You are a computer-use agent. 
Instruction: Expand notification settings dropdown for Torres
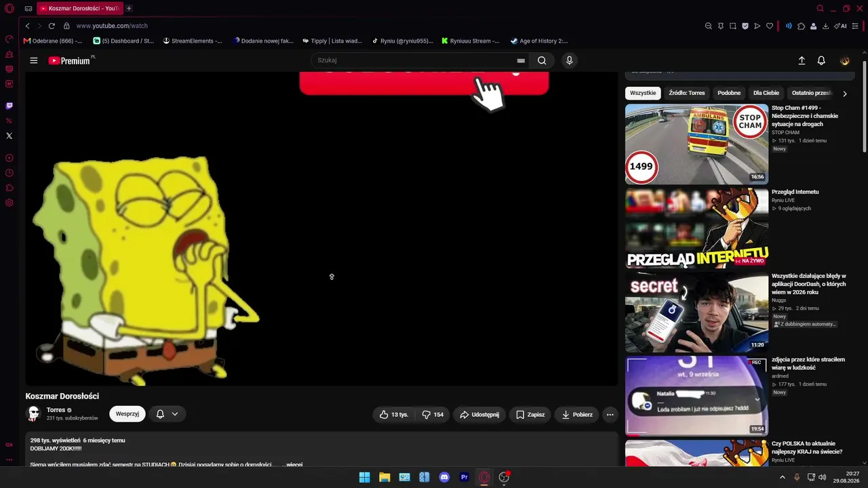pos(175,414)
